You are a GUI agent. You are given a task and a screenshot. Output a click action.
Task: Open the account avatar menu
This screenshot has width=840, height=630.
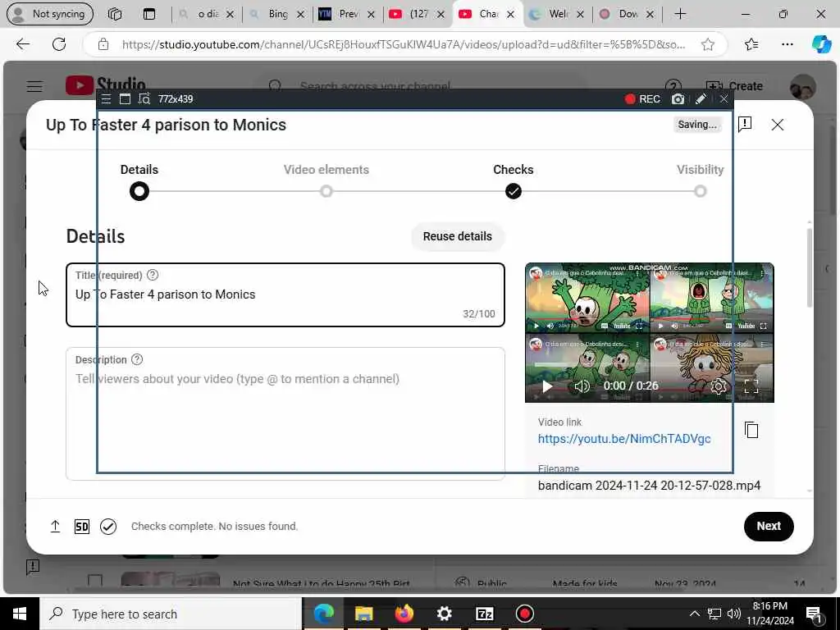802,86
